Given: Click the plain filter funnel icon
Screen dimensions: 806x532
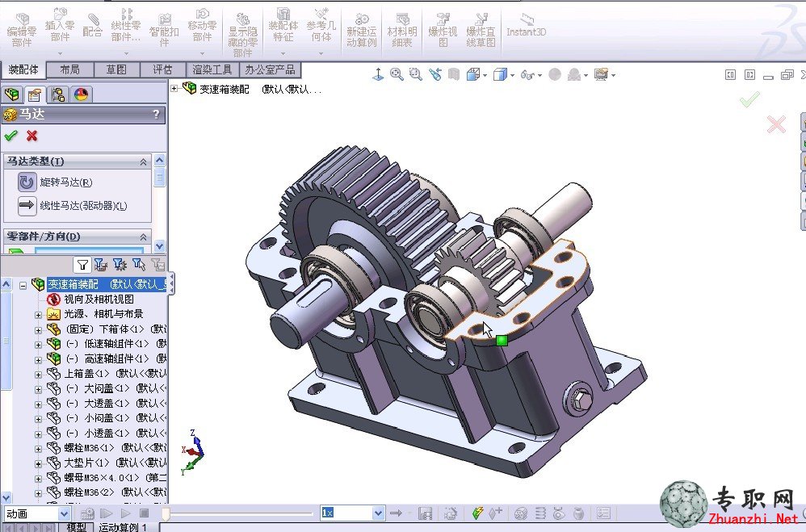Looking at the screenshot, I should click(x=82, y=265).
